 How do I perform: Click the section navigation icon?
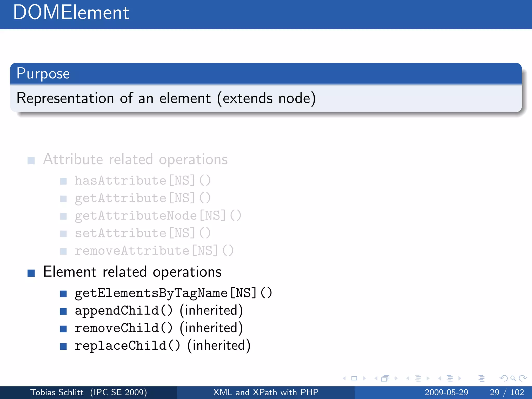click(x=450, y=378)
